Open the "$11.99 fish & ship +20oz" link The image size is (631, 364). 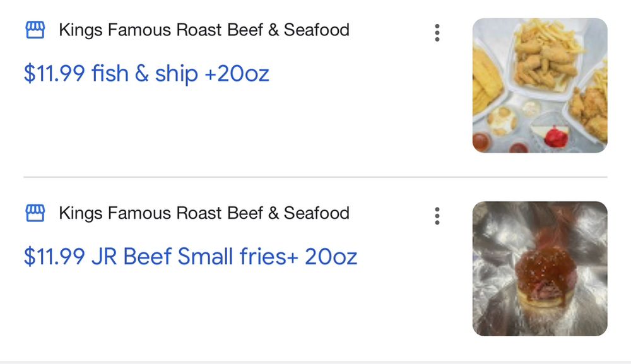146,74
